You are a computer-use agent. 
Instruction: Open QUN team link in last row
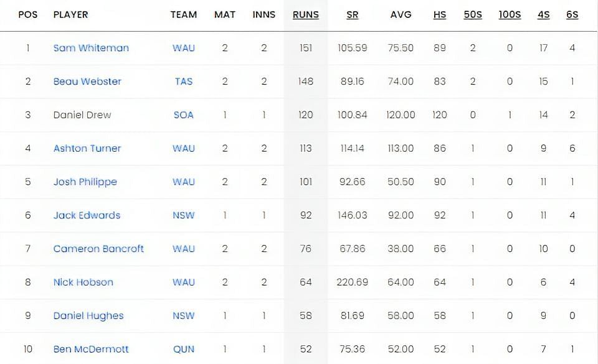183,350
